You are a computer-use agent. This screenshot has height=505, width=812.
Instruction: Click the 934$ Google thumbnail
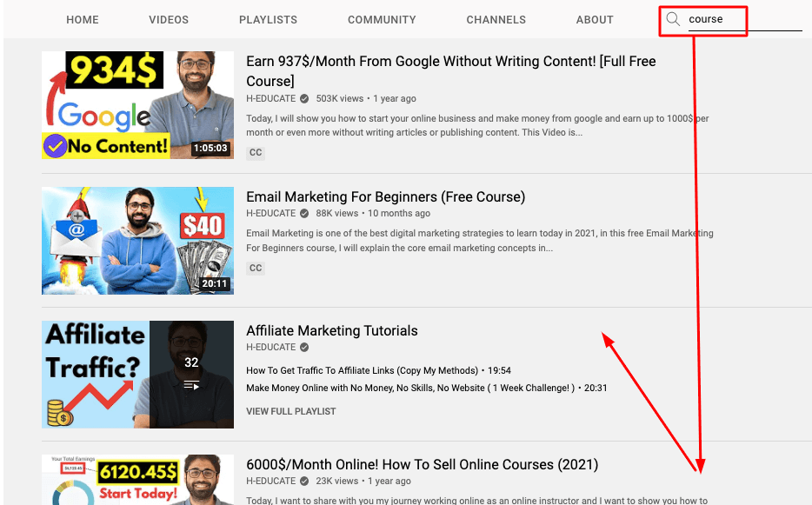coord(137,104)
